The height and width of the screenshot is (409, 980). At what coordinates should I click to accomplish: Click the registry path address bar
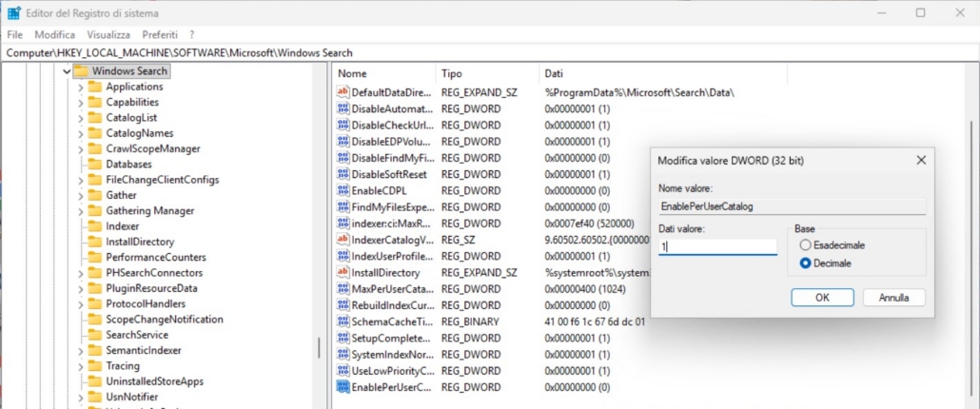pyautogui.click(x=490, y=53)
